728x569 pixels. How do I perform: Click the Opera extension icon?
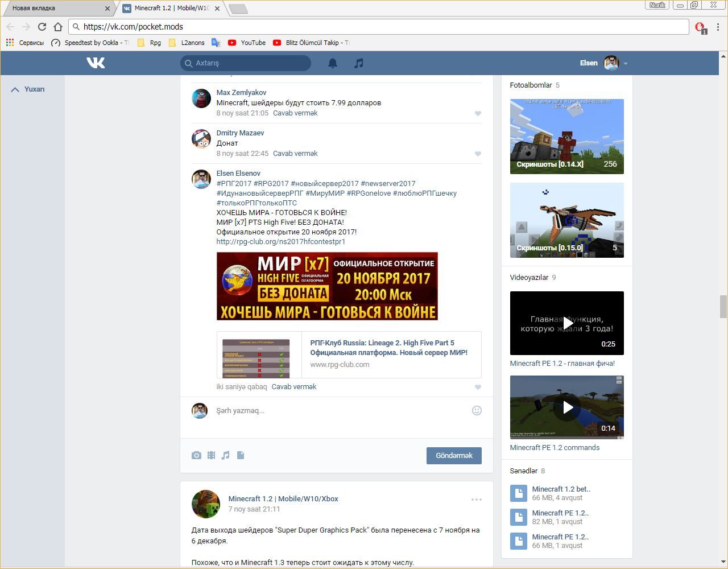pos(700,27)
